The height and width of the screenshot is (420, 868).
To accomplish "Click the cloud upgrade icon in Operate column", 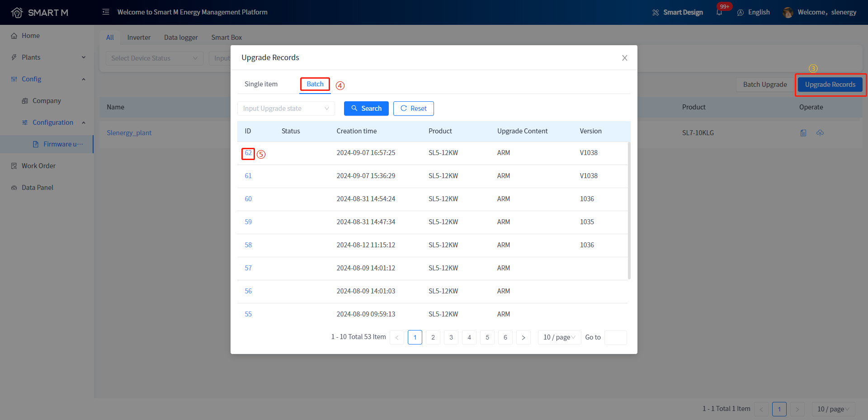I will 820,133.
